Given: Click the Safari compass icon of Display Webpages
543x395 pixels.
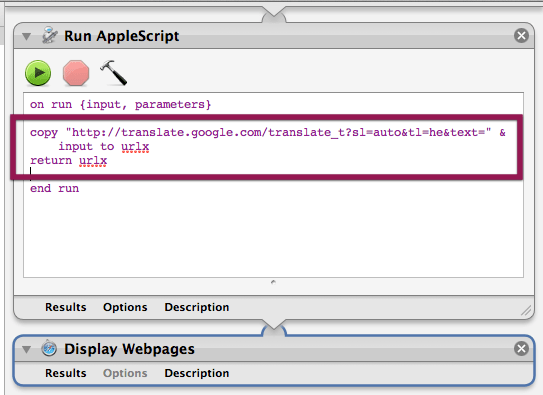Looking at the screenshot, I should (49, 349).
